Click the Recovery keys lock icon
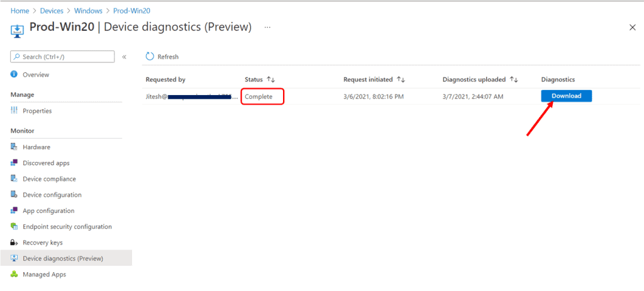The height and width of the screenshot is (291, 644). 14,243
